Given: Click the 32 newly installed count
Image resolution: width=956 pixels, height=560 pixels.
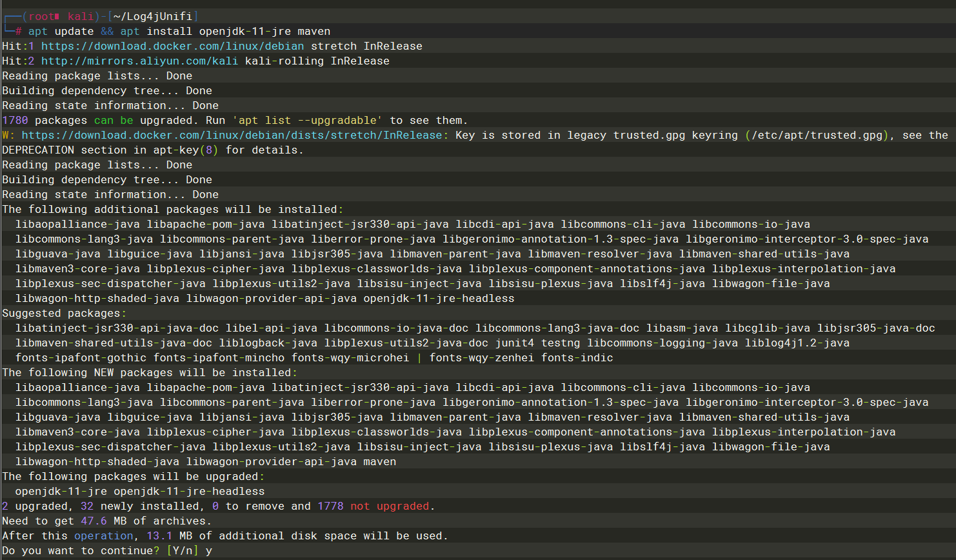Looking at the screenshot, I should [x=87, y=506].
